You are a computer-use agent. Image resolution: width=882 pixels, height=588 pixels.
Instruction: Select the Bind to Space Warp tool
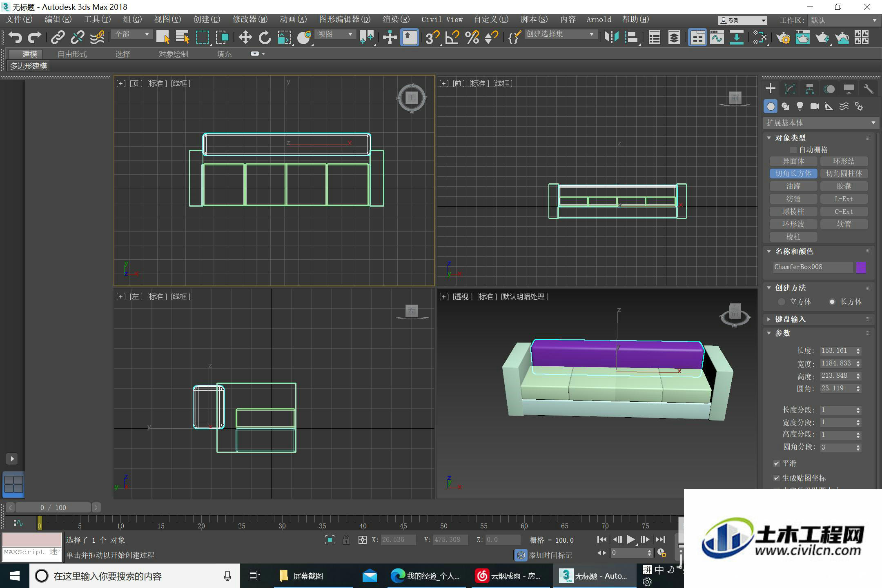[97, 38]
